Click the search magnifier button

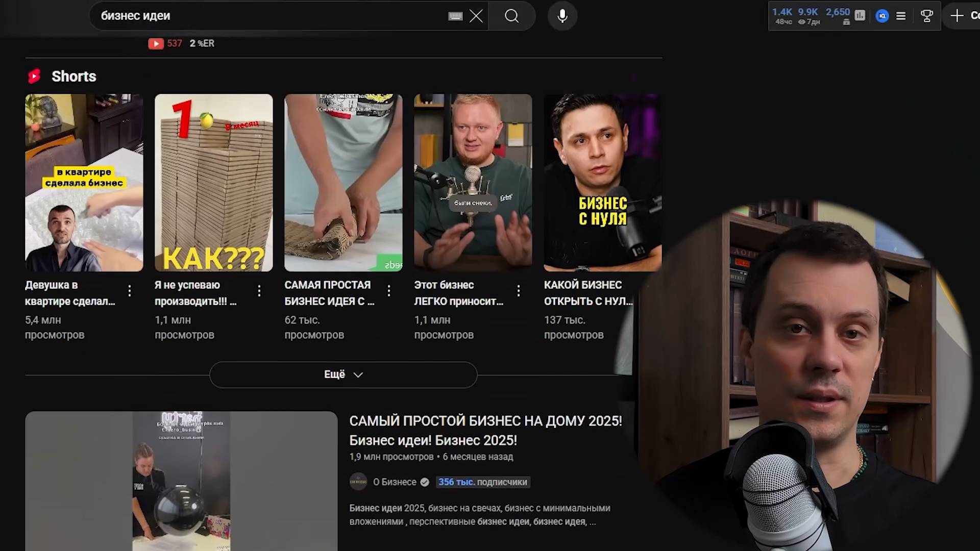(x=511, y=16)
